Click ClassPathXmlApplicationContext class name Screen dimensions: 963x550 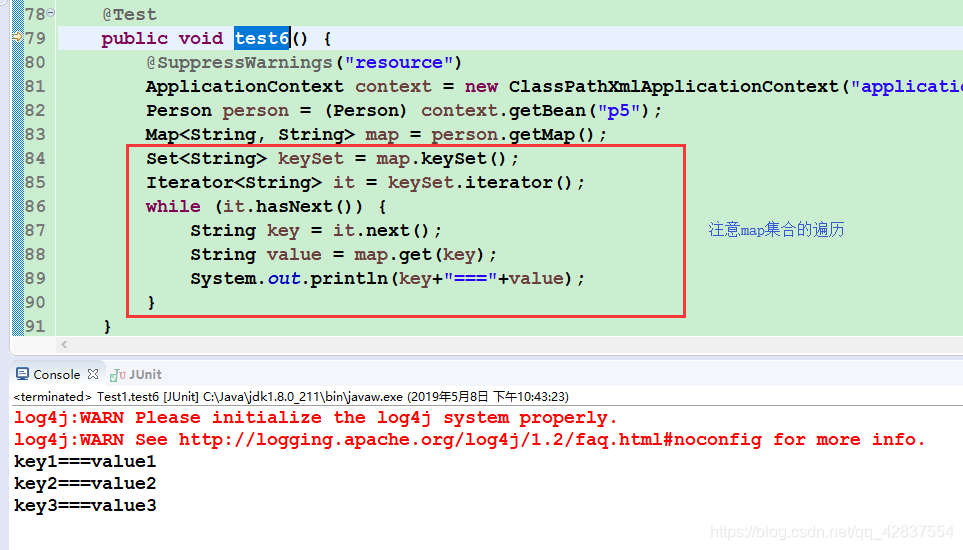coord(673,87)
